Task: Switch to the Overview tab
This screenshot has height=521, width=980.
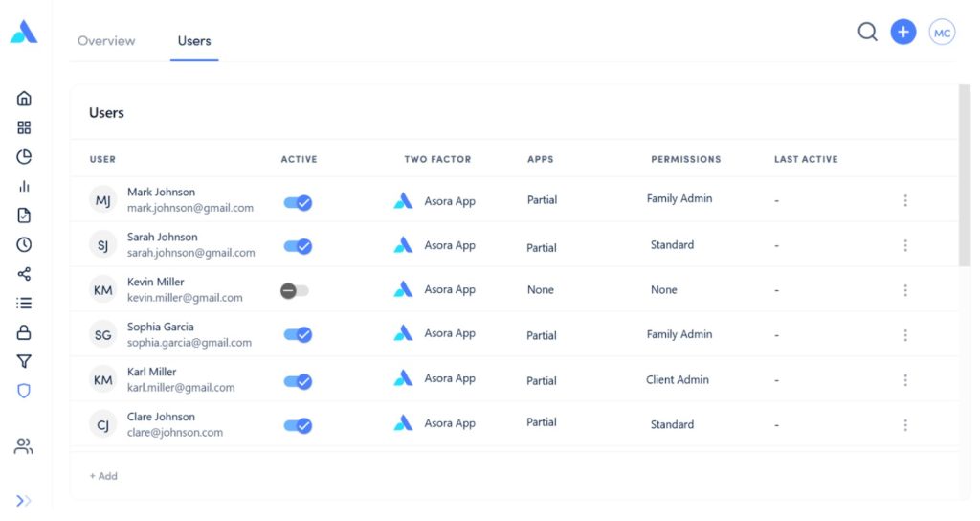Action: (106, 41)
